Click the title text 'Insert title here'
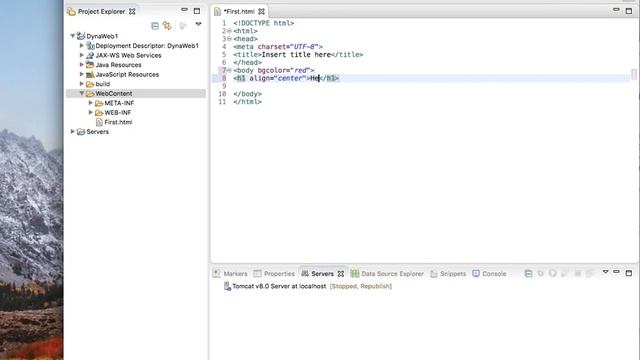Screen dimensions: 640x360 (296, 54)
